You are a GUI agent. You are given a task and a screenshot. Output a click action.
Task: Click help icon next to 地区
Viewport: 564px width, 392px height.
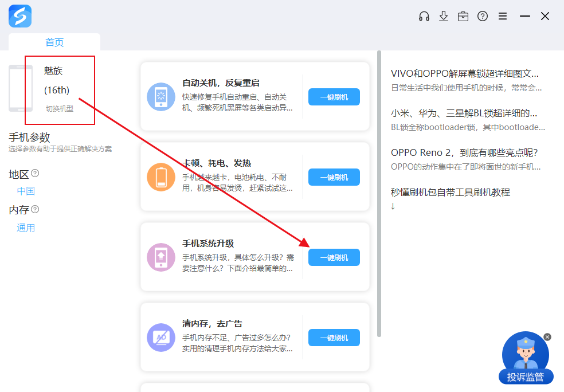click(x=35, y=173)
